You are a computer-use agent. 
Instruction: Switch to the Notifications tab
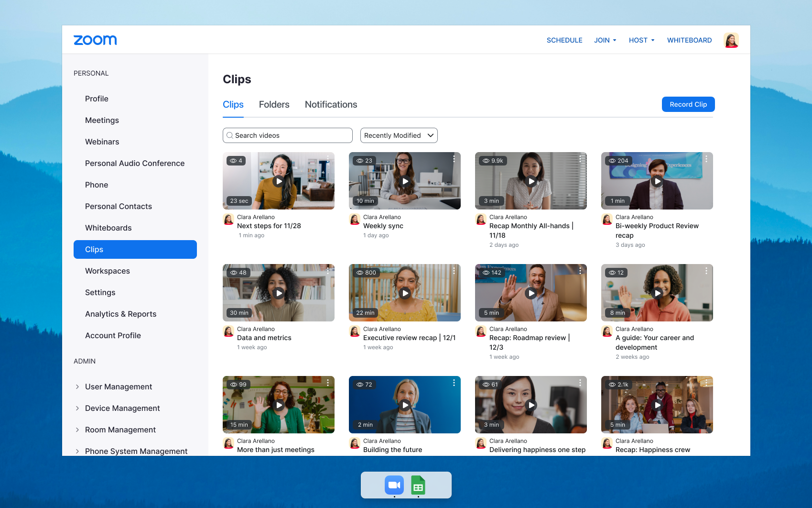331,105
